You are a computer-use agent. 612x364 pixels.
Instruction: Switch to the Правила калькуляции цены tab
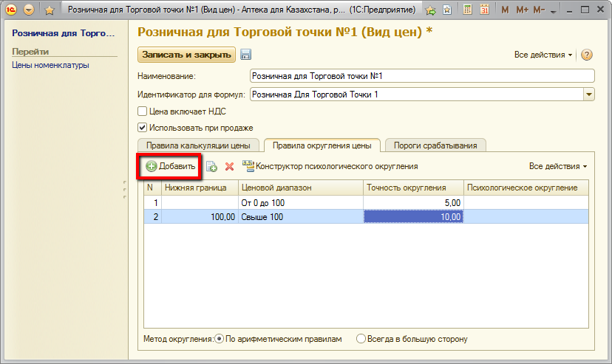click(199, 145)
